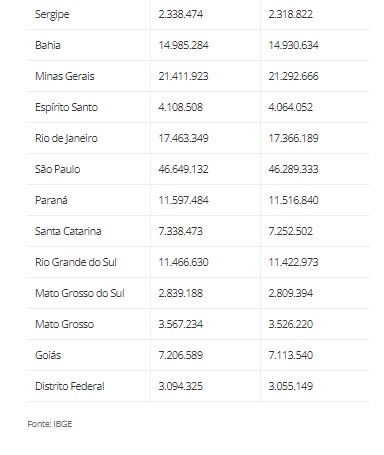
Task: Click Bahia population value 14.985.284
Action: [183, 45]
